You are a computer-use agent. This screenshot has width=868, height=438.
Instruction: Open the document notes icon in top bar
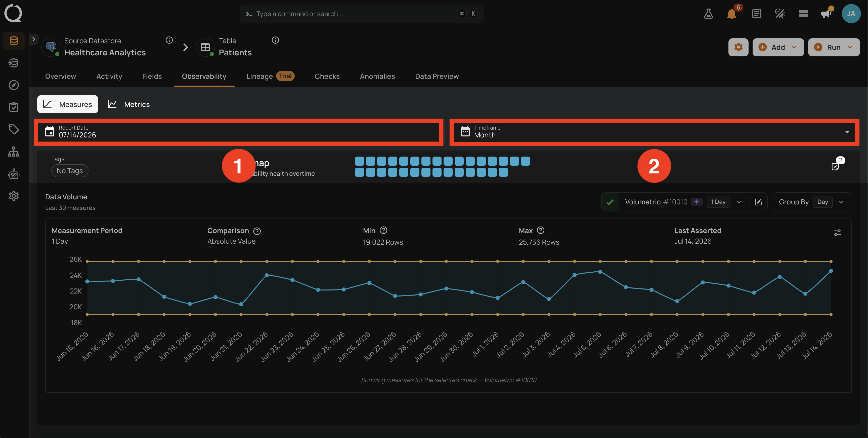pos(756,14)
